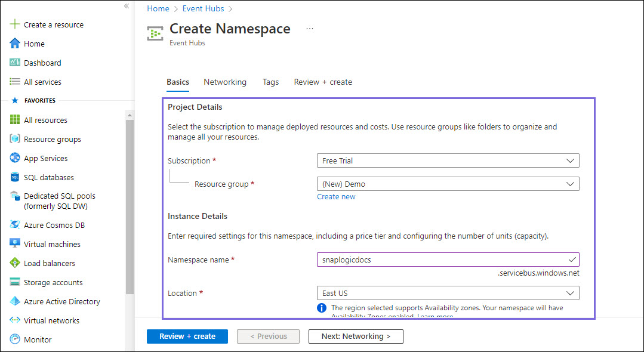Image resolution: width=644 pixels, height=352 pixels.
Task: Click the Review + create button
Action: 187,336
